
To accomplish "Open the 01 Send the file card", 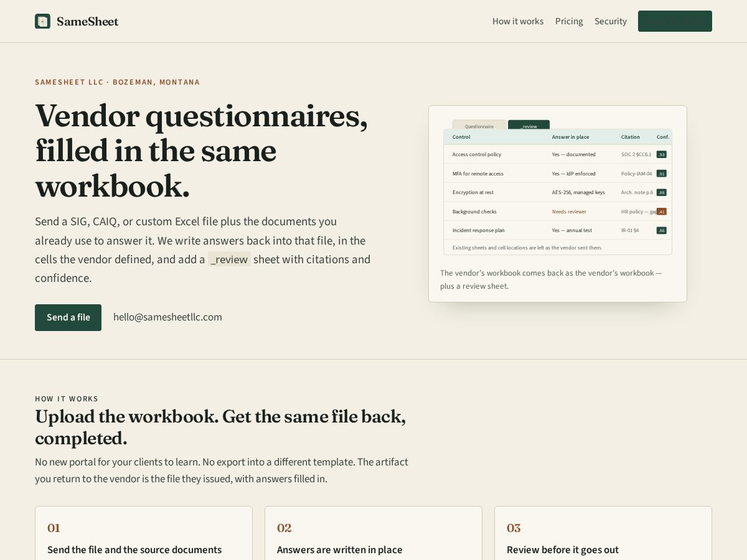I will click(x=144, y=533).
